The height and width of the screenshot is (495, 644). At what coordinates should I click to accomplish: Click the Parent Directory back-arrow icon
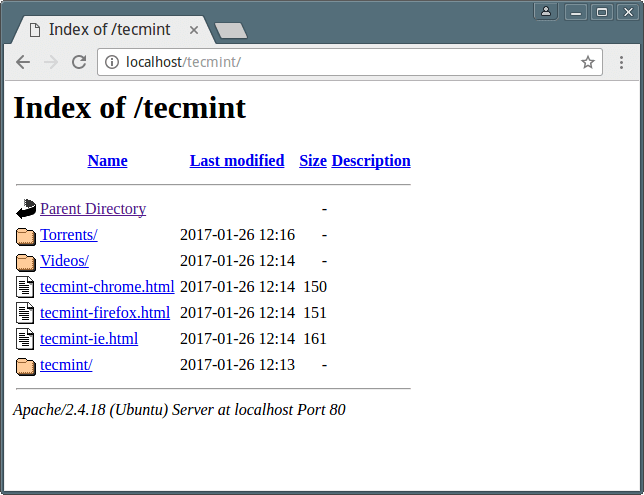click(26, 210)
